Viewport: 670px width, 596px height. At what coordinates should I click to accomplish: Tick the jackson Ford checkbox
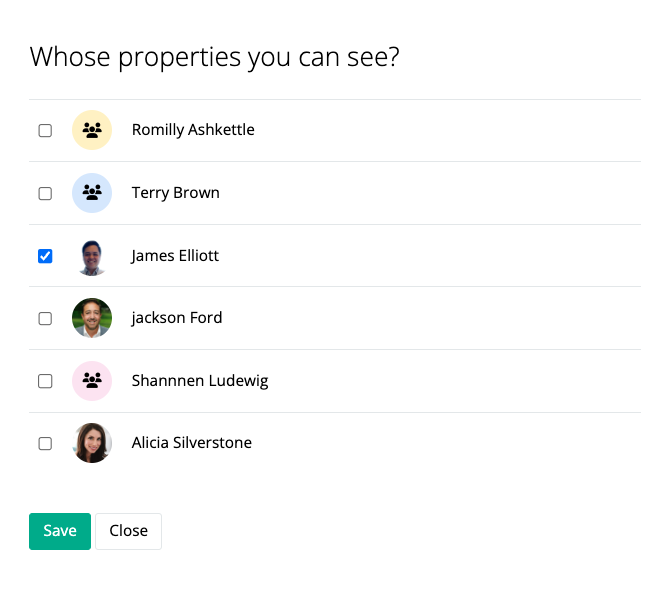pos(45,318)
